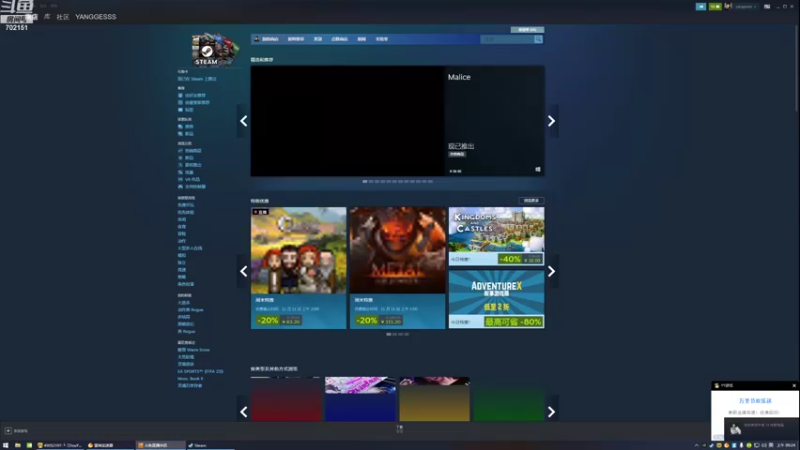Show previous featured game in carousel
This screenshot has width=800, height=450.
(x=244, y=121)
